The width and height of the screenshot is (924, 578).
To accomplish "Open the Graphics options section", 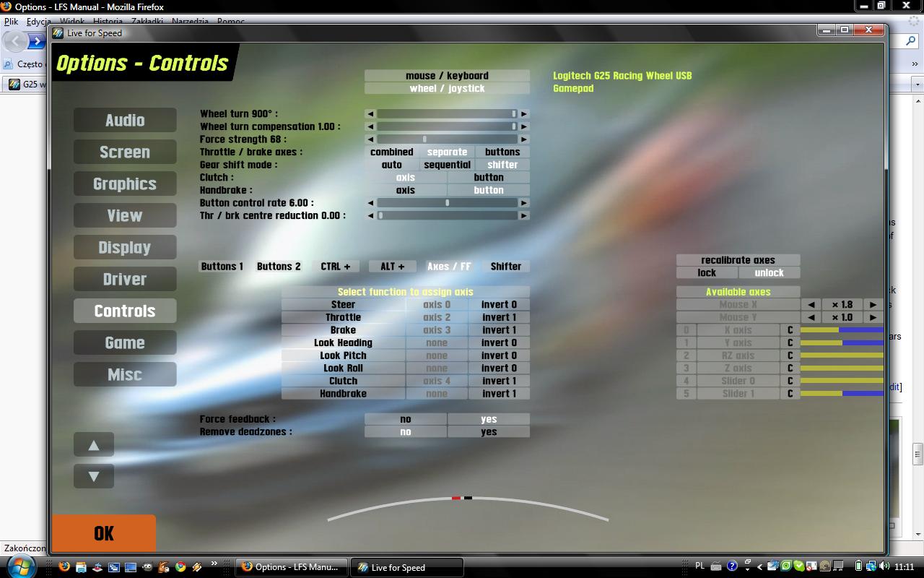I will pyautogui.click(x=125, y=184).
